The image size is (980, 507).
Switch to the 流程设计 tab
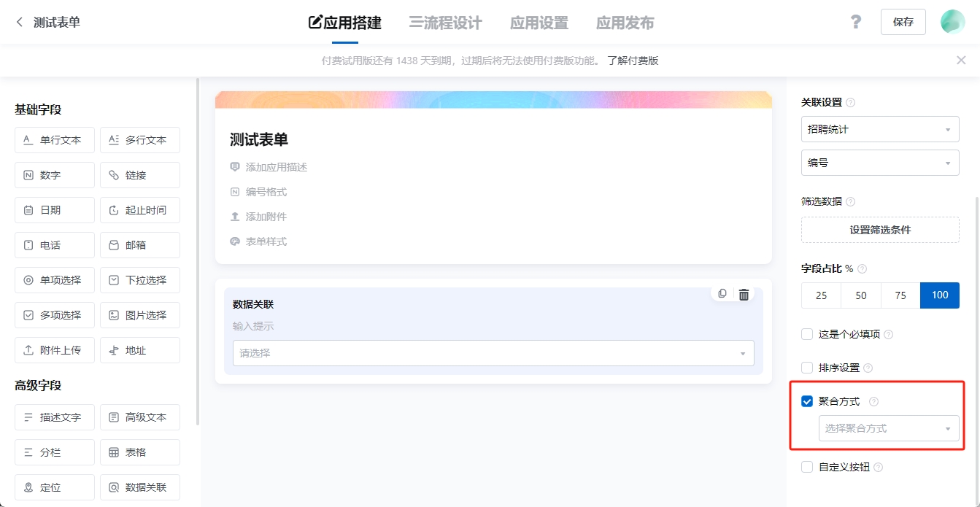click(446, 23)
